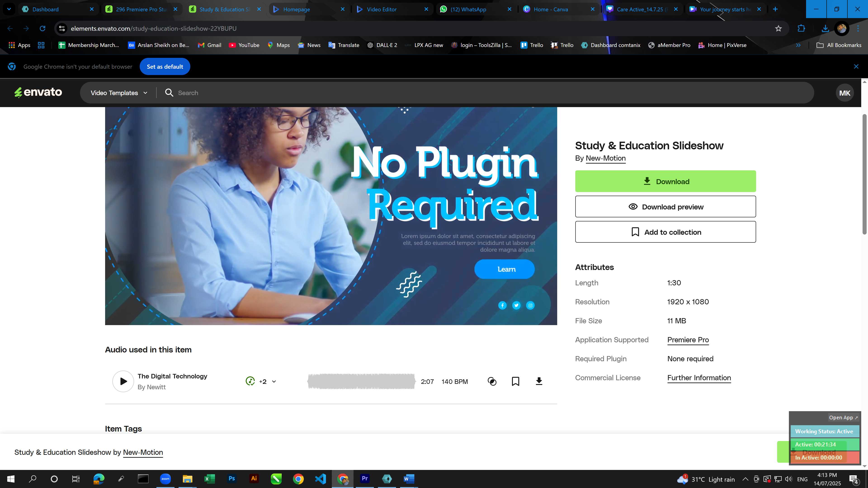Open the Translate bookmark

344,45
